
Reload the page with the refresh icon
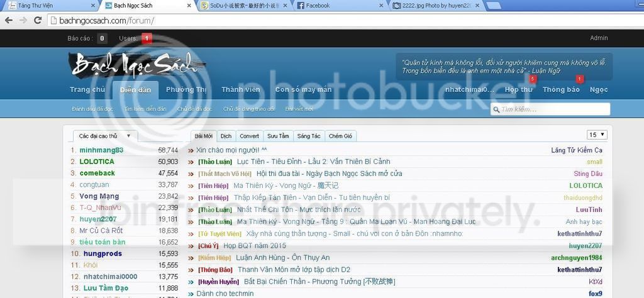click(38, 20)
